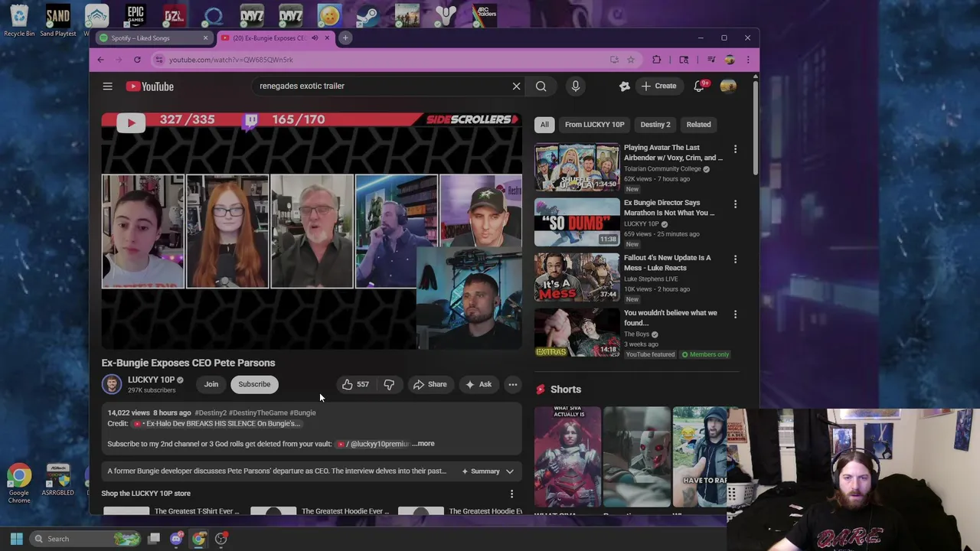The image size is (980, 551).
Task: Open Chrome profile avatar
Action: pyautogui.click(x=730, y=60)
